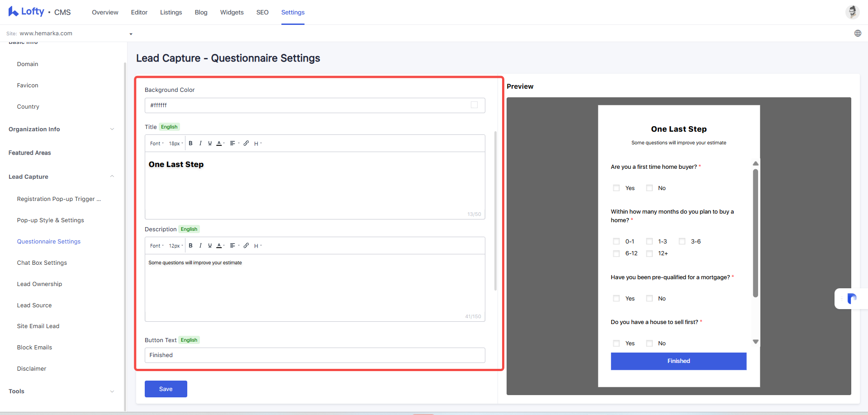Click Lofty logo in header
Image resolution: width=868 pixels, height=415 pixels.
tap(26, 12)
